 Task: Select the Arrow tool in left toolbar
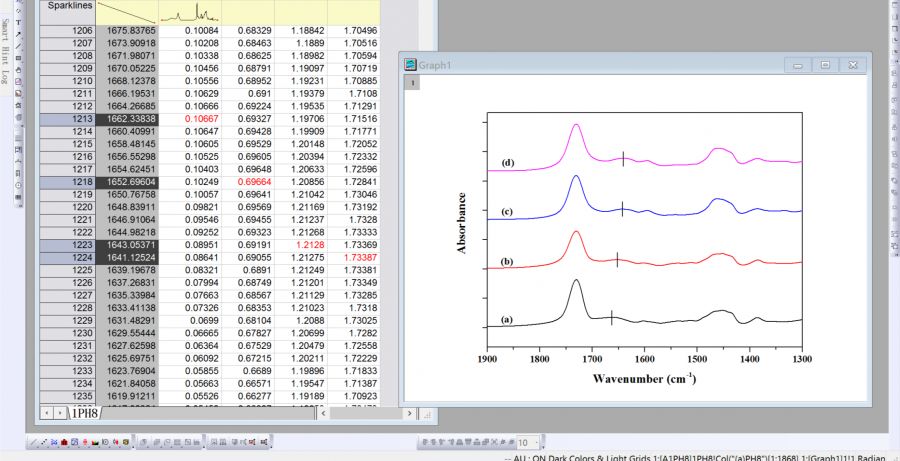coord(19,34)
